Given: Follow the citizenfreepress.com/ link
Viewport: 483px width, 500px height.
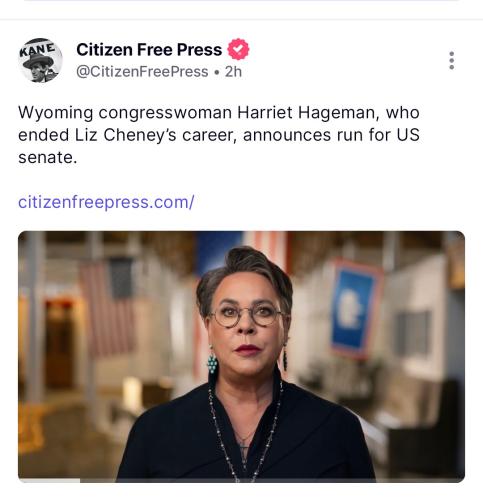Looking at the screenshot, I should (x=106, y=202).
